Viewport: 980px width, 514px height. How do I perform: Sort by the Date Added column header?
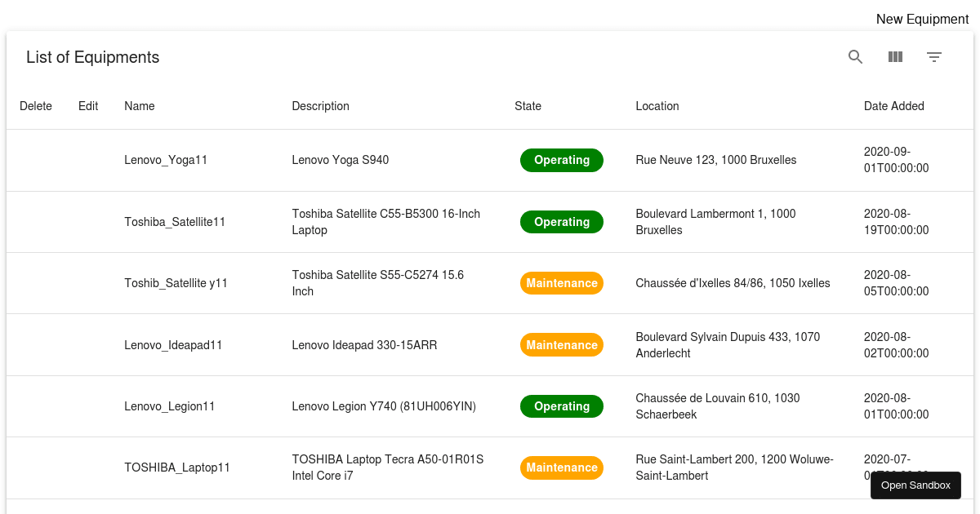click(893, 106)
